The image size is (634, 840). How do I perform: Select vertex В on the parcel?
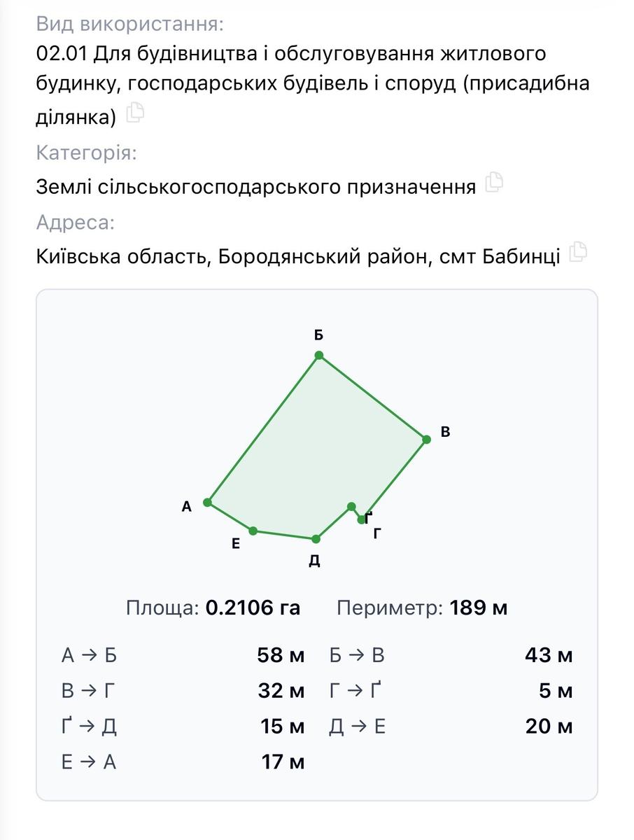pyautogui.click(x=427, y=440)
